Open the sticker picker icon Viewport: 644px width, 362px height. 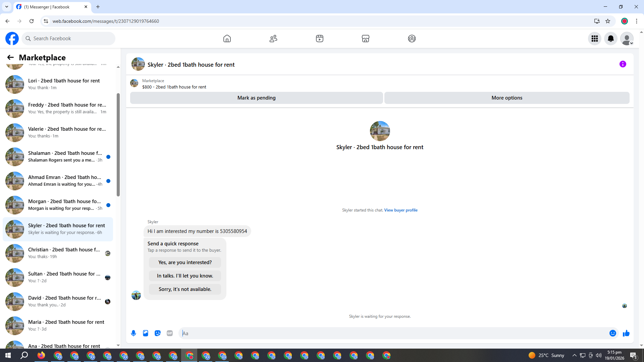pos(158,333)
